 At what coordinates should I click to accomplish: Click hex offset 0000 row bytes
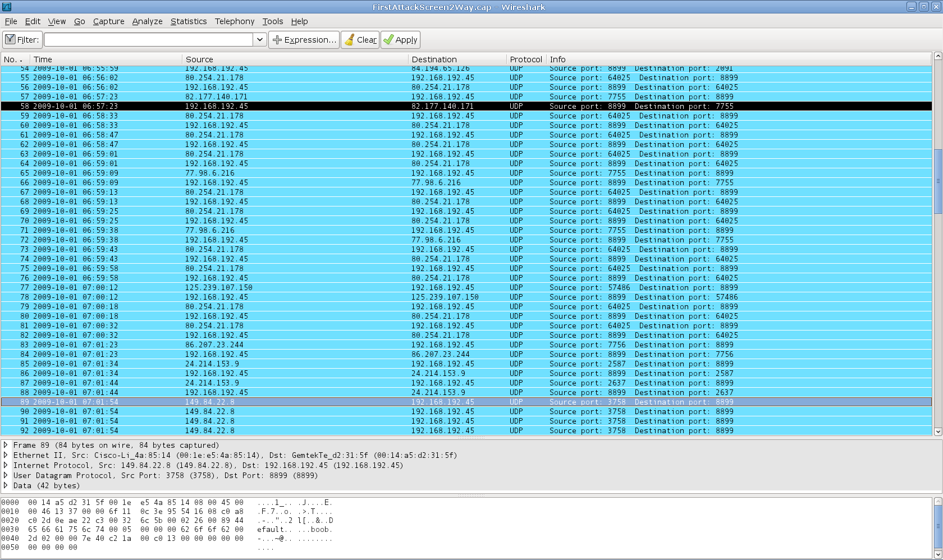[135, 502]
